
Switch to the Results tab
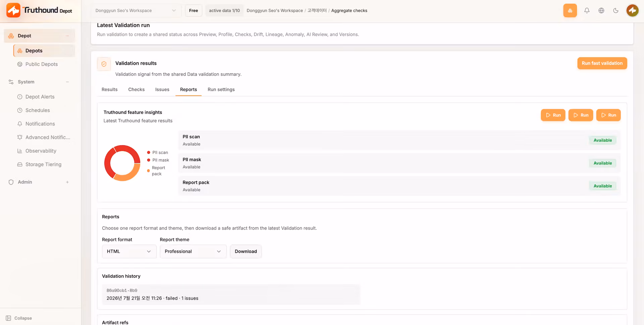(110, 90)
